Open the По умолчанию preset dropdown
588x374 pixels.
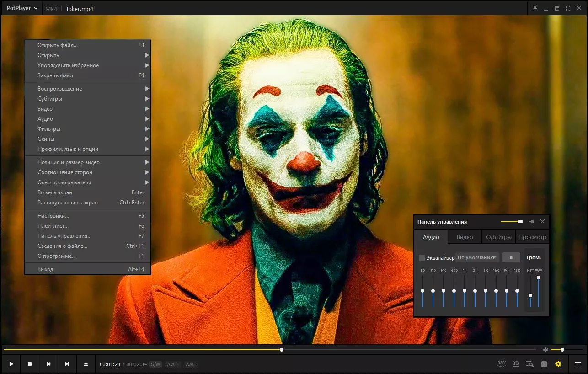click(477, 257)
